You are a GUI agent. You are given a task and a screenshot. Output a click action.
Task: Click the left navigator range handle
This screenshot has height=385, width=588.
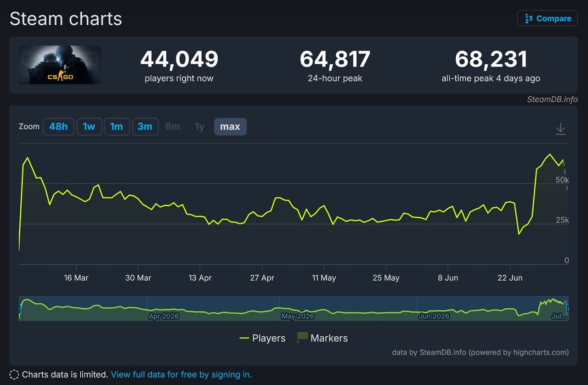[x=20, y=308]
